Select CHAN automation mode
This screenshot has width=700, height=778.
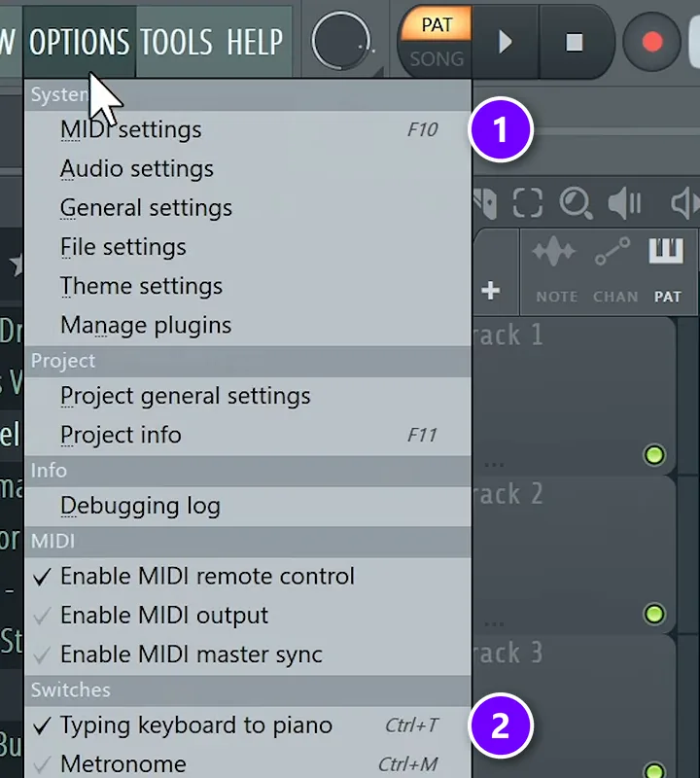[614, 269]
